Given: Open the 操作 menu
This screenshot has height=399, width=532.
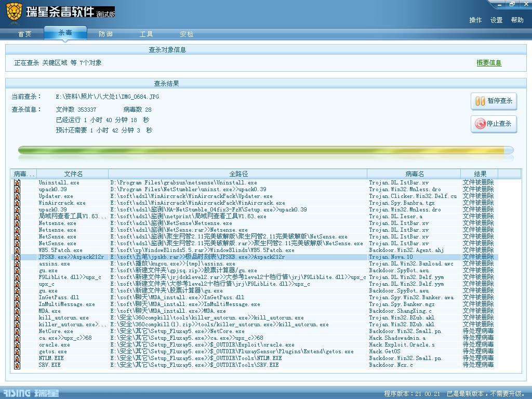Looking at the screenshot, I should (475, 20).
